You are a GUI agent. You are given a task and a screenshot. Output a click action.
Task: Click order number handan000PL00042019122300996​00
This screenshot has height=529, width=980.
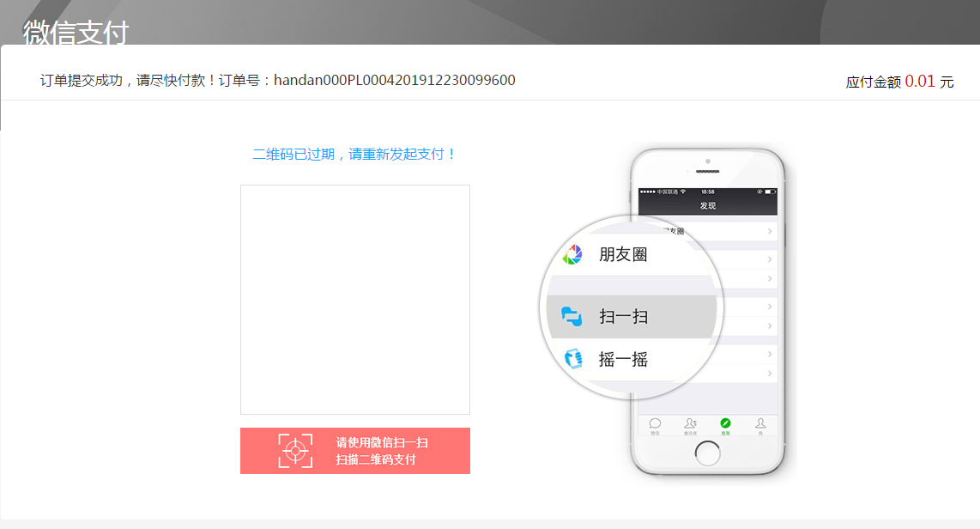[x=395, y=80]
